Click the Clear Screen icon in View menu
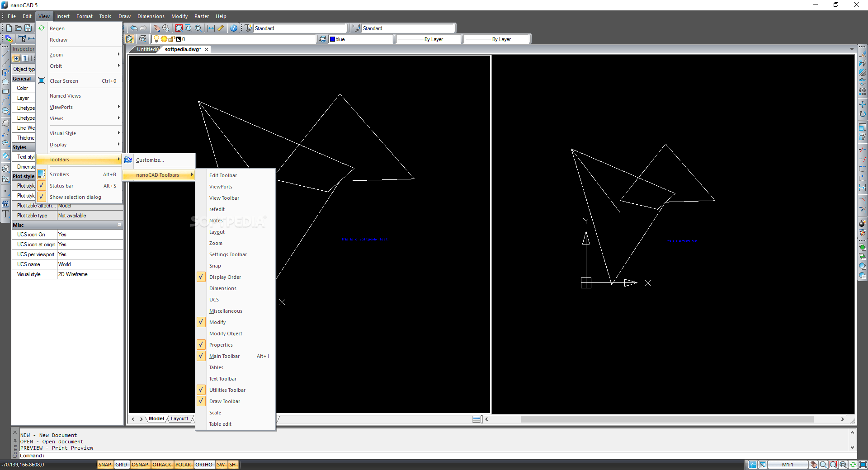Screen dimensions: 868x470 coord(42,81)
